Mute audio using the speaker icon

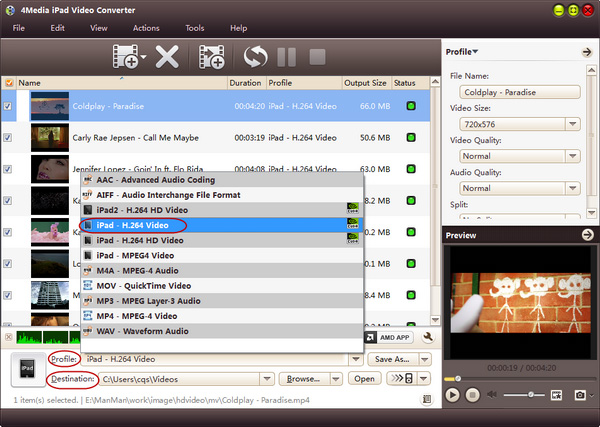tap(494, 395)
